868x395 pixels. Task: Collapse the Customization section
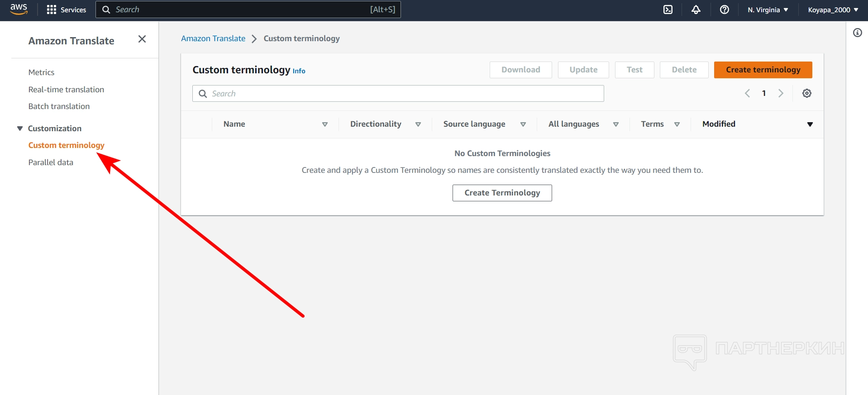click(20, 128)
